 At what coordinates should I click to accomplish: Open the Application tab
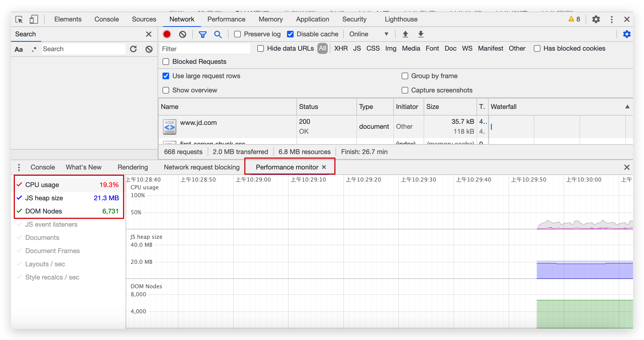[312, 19]
